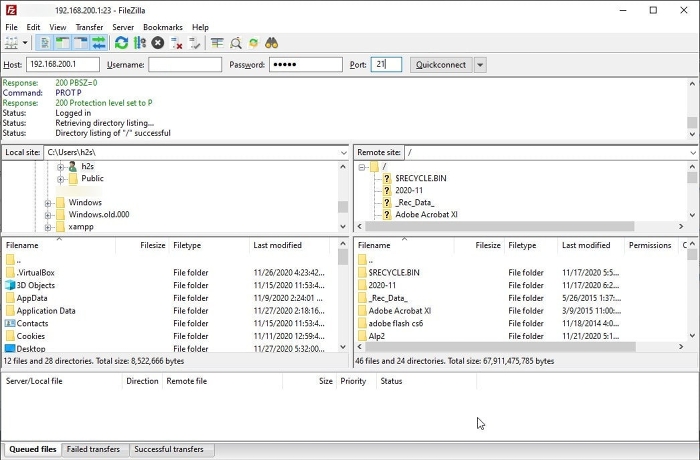Open the Site Manager dropdown arrow
Screen dimensions: 700x460
point(25,43)
